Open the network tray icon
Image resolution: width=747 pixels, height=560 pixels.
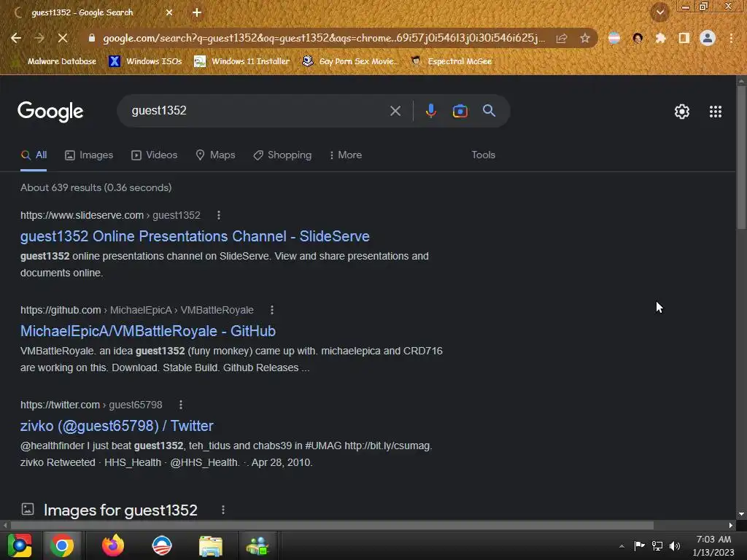click(657, 545)
